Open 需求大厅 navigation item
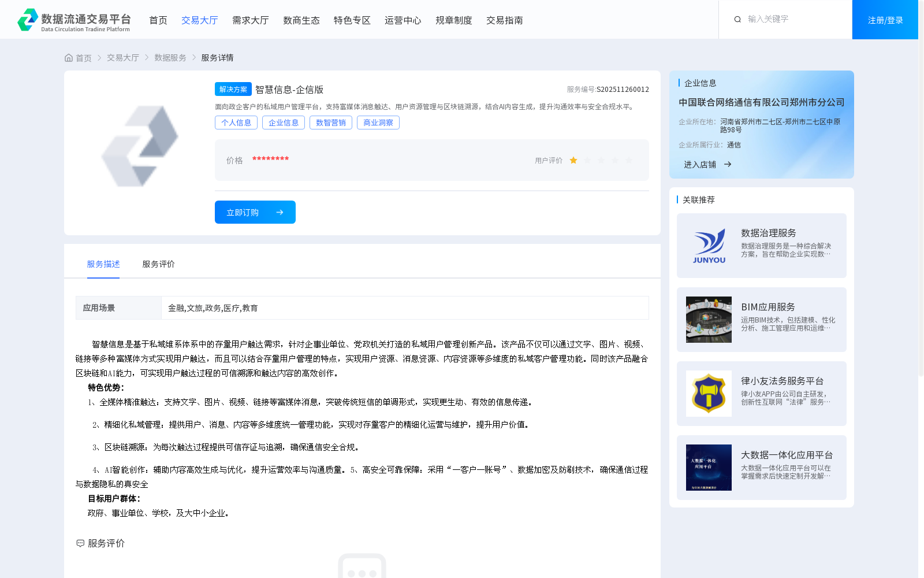 251,20
